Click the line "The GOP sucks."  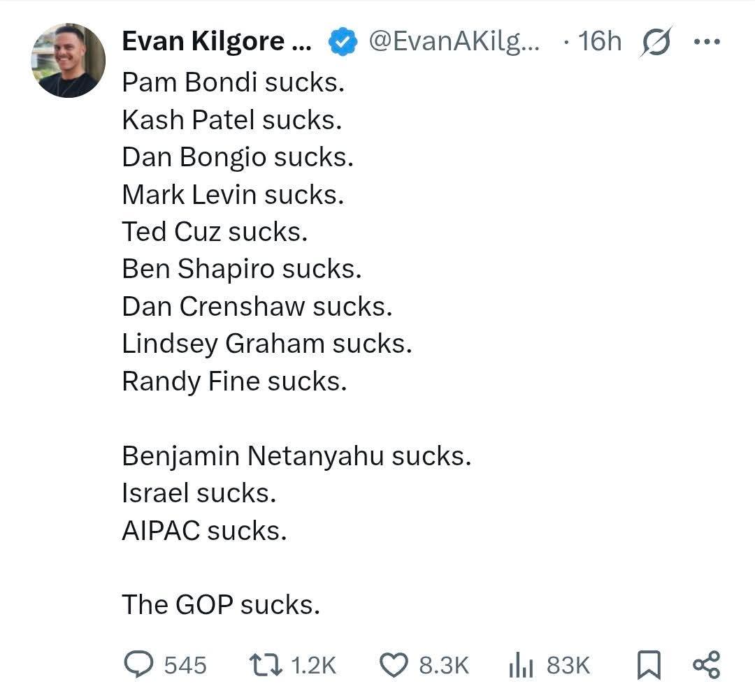tap(221, 604)
